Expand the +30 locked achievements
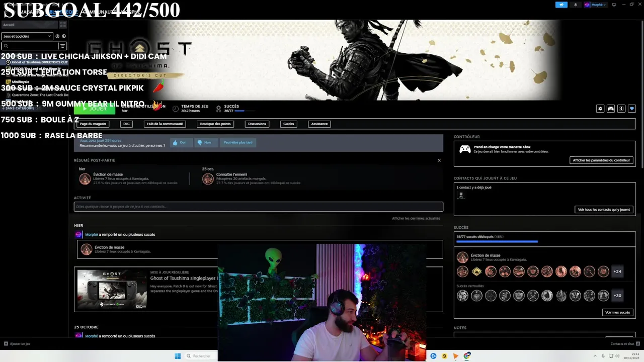The height and width of the screenshot is (362, 644). tap(617, 296)
